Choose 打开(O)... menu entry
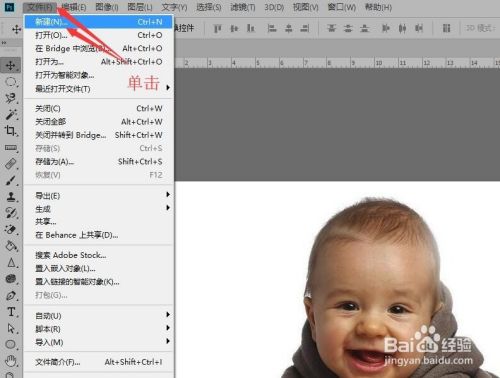Screen dimensions: 500x378 pyautogui.click(x=99, y=35)
